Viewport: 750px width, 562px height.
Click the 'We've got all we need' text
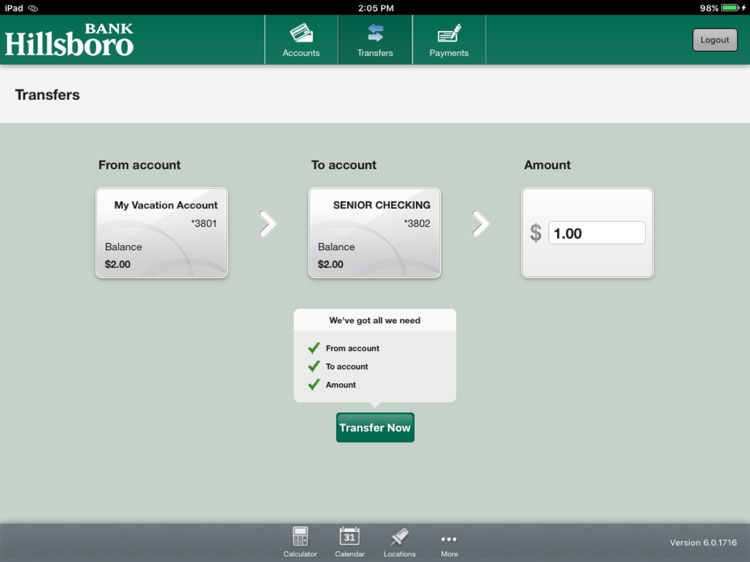pos(375,320)
